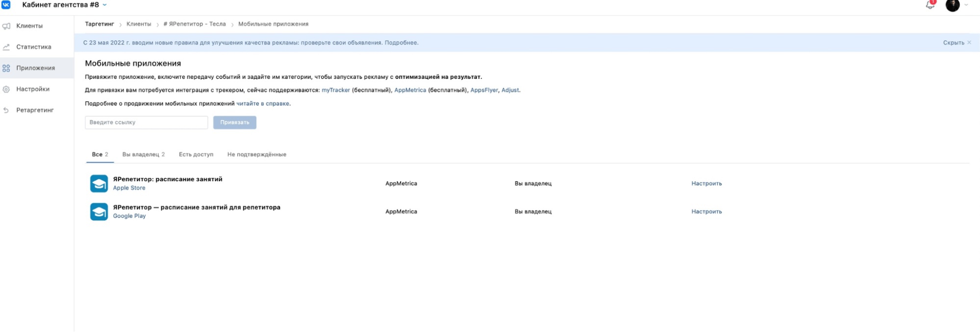
Task: Focus the Введите ссылку input field
Action: tap(146, 122)
